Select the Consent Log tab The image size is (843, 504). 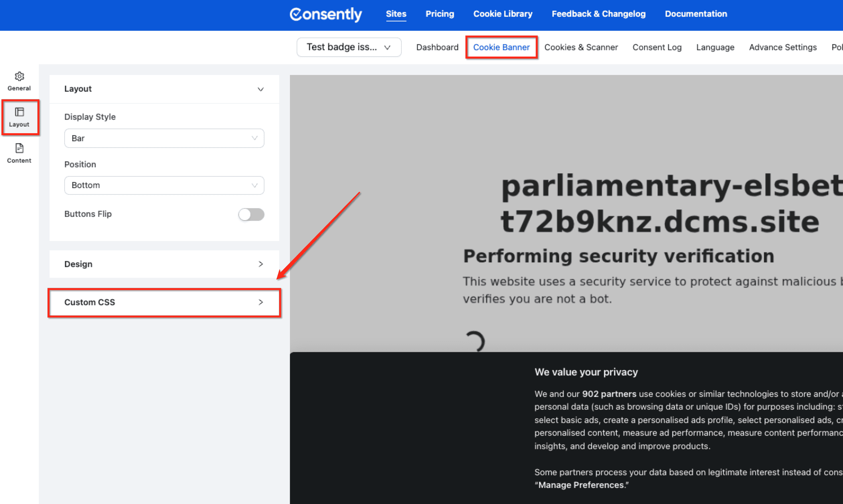click(x=657, y=47)
